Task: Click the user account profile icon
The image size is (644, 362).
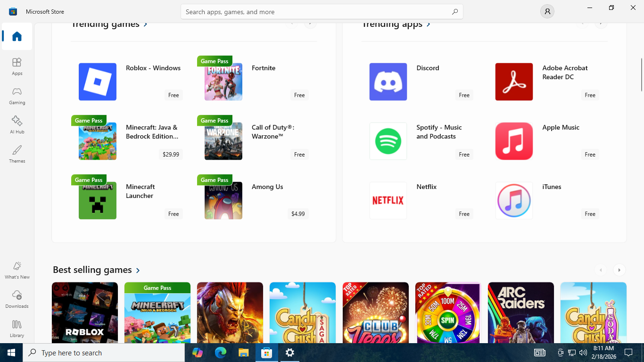Action: pos(547,11)
